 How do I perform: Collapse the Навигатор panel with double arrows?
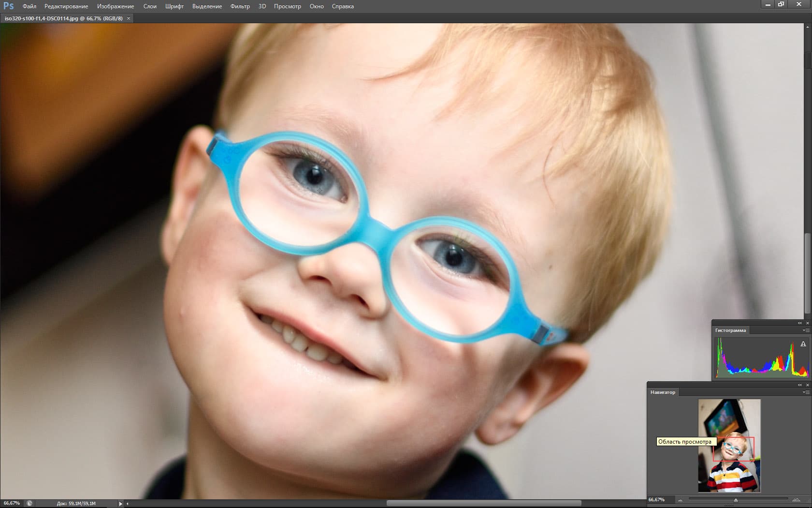pos(799,385)
